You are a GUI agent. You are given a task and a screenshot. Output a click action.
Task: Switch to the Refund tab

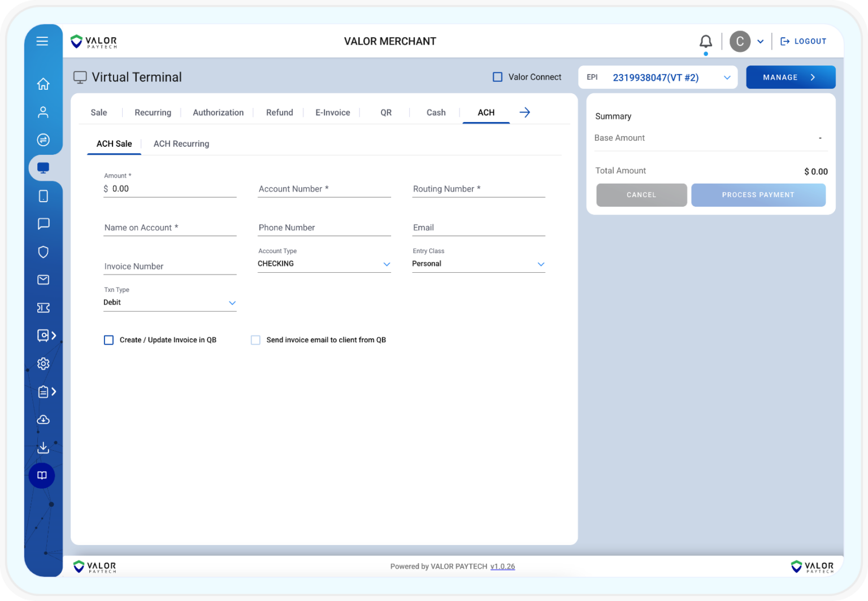(x=279, y=112)
